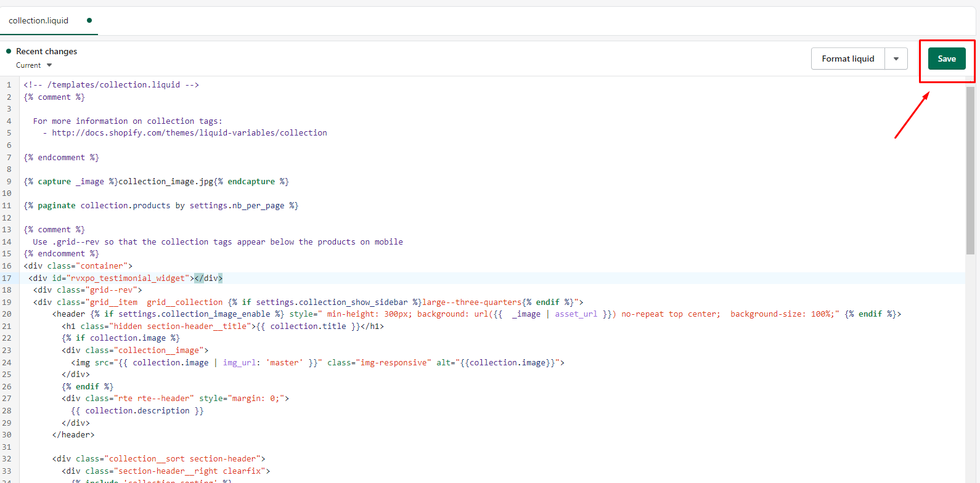
Task: Click the Recent changes label
Action: [x=47, y=51]
